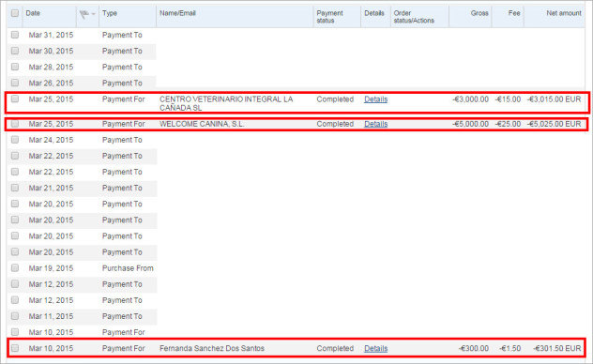The image size is (593, 364).
Task: Select checkbox for CENTRO VETERINARIO payment row
Action: 15,99
